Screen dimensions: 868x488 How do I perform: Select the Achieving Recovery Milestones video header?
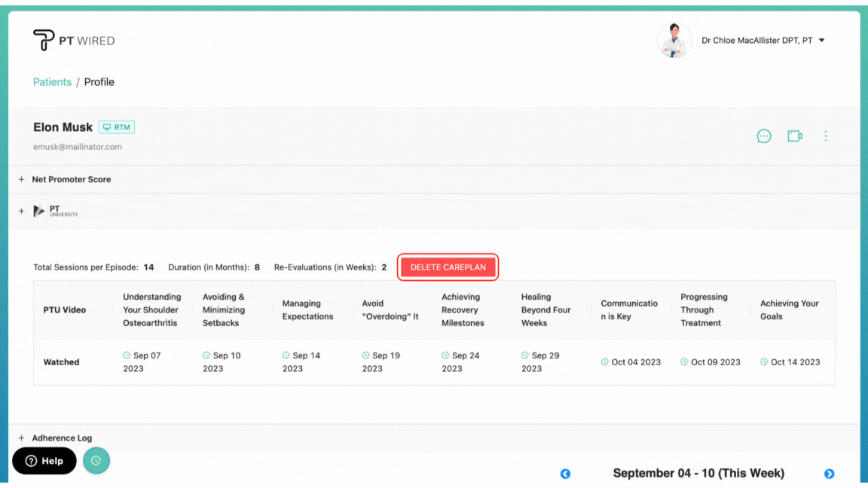pyautogui.click(x=463, y=310)
